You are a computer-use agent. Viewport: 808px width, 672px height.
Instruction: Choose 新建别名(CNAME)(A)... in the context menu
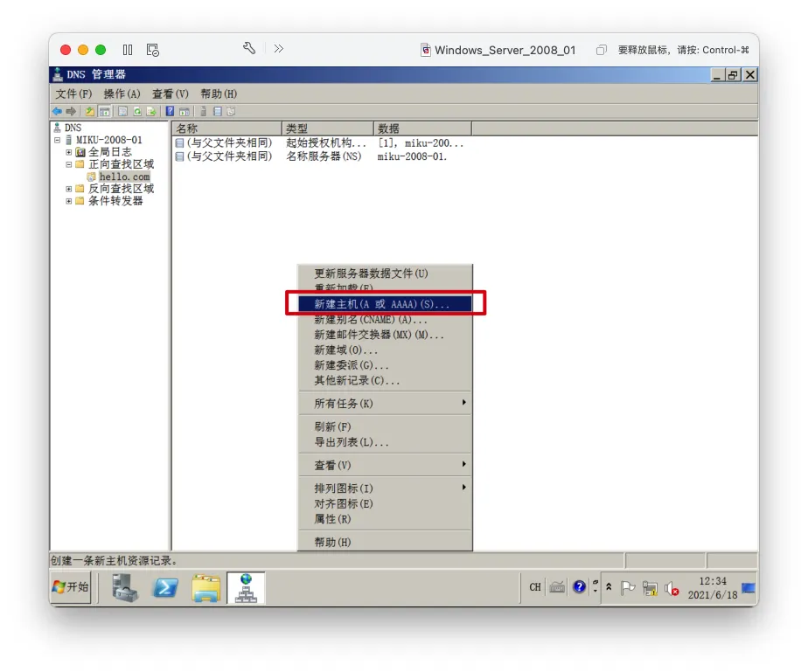(x=385, y=319)
